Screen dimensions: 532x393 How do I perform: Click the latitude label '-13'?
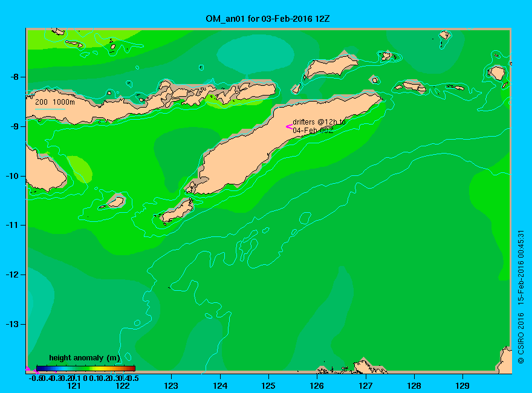click(12, 324)
